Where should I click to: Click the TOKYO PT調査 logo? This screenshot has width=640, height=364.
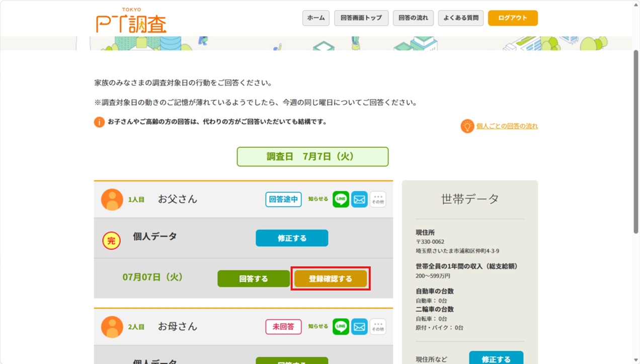click(131, 21)
